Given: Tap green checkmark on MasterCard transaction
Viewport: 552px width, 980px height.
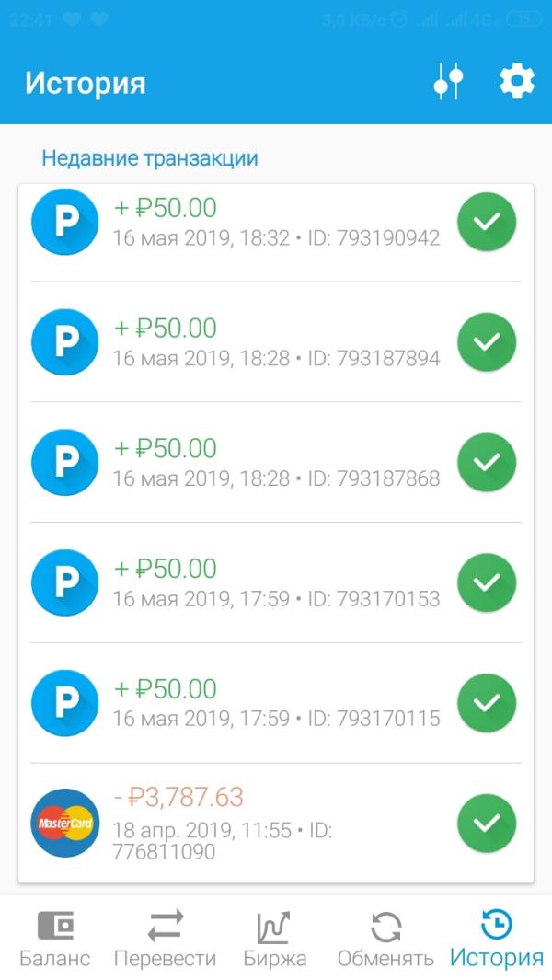Looking at the screenshot, I should [487, 824].
